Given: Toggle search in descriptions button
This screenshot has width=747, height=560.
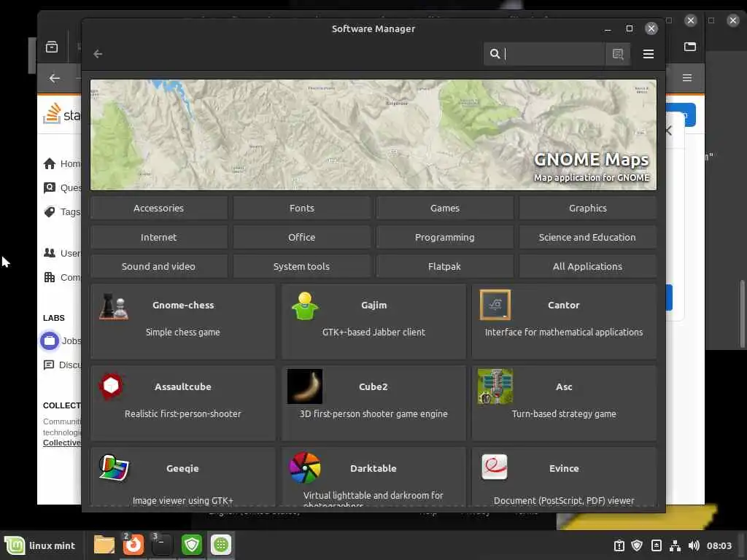Looking at the screenshot, I should [x=618, y=54].
